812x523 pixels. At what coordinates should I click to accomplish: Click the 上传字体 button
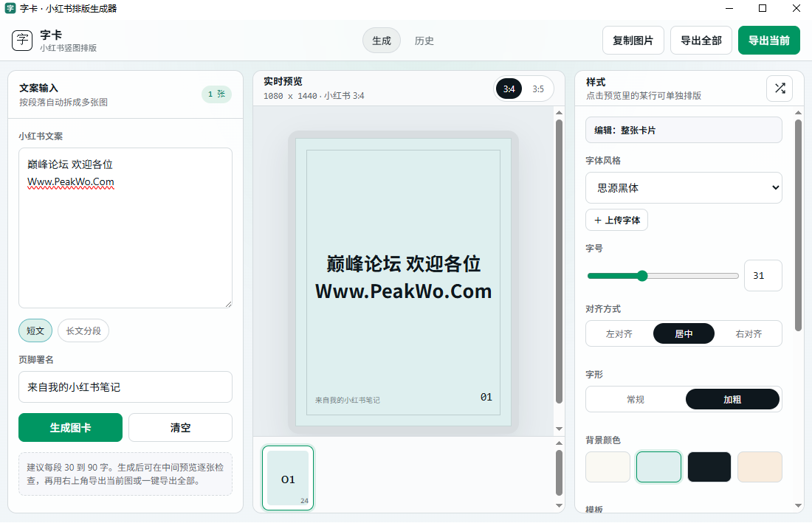[617, 220]
